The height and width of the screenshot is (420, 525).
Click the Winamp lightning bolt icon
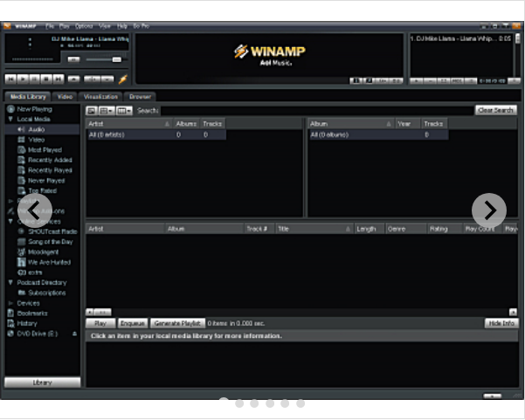pyautogui.click(x=123, y=79)
